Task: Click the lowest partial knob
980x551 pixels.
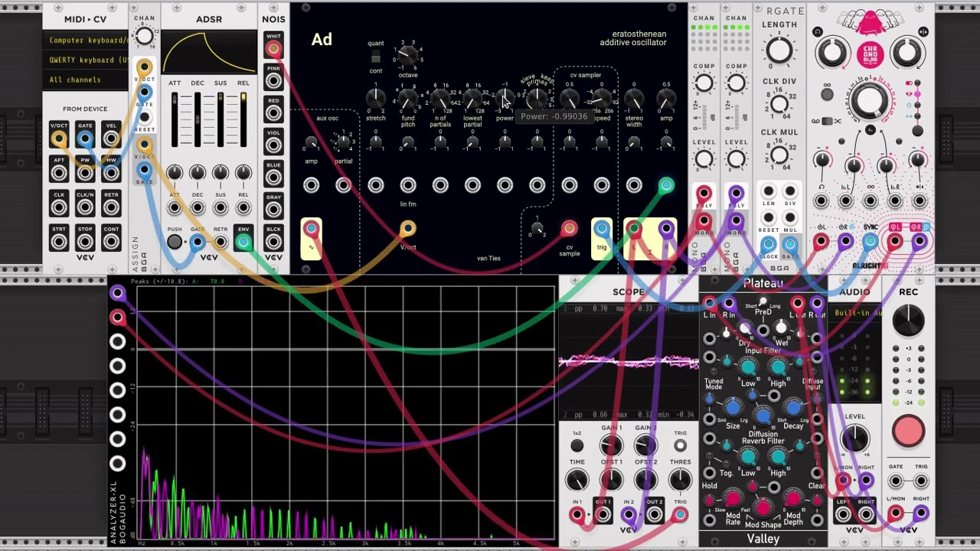Action: [472, 98]
